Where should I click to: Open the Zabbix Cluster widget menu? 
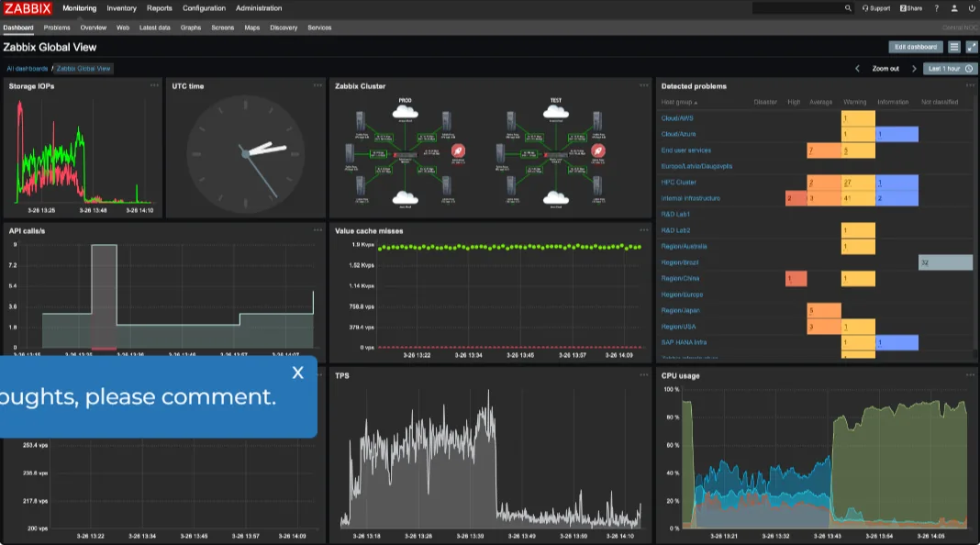tap(644, 85)
